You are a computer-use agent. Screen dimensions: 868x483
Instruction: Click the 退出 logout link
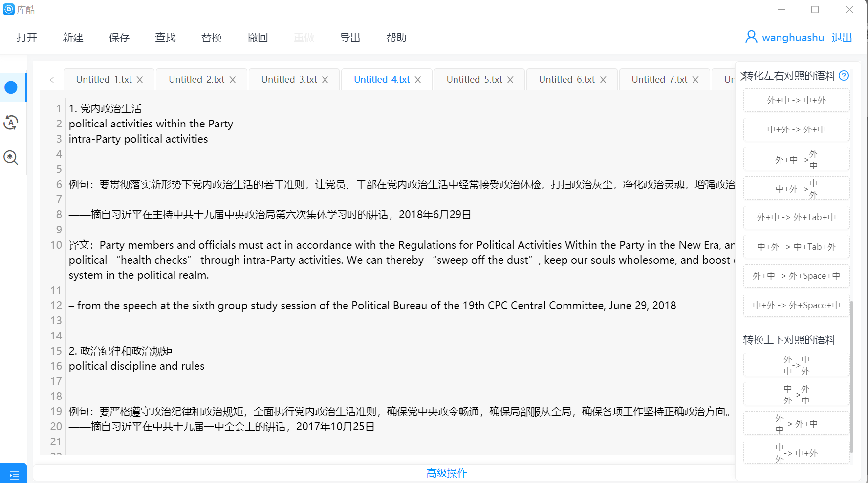tap(842, 38)
